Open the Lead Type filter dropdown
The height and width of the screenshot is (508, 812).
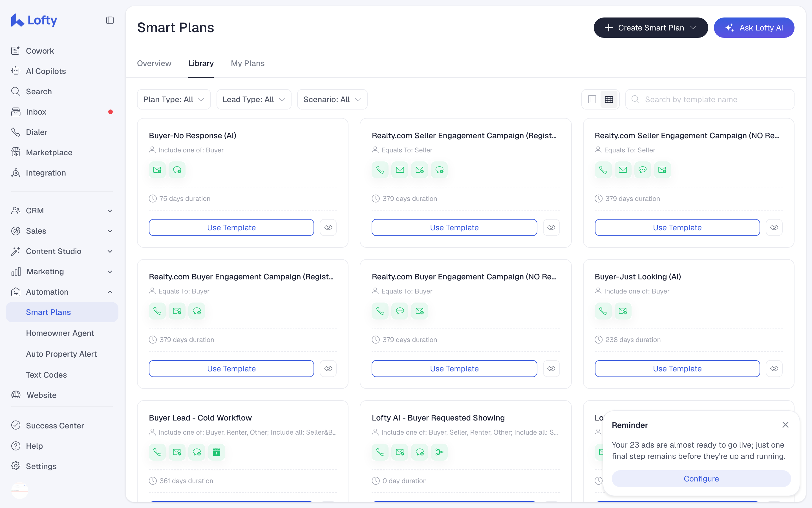point(254,99)
